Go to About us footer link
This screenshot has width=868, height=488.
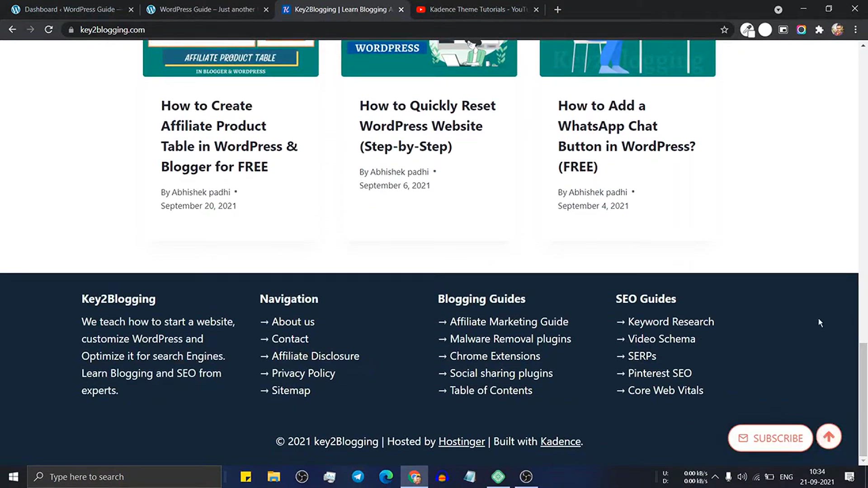(x=293, y=322)
